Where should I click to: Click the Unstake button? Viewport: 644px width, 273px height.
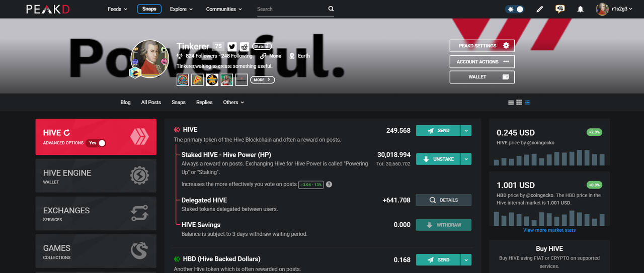pos(438,159)
